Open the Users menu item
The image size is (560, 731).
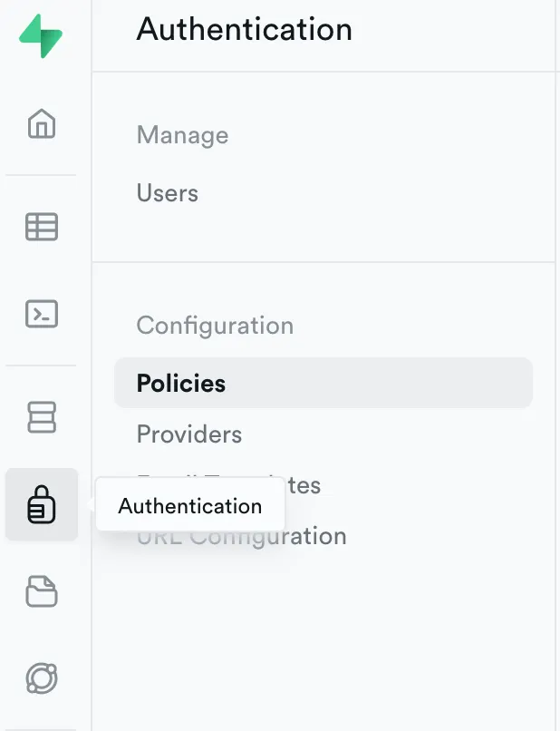[x=168, y=193]
